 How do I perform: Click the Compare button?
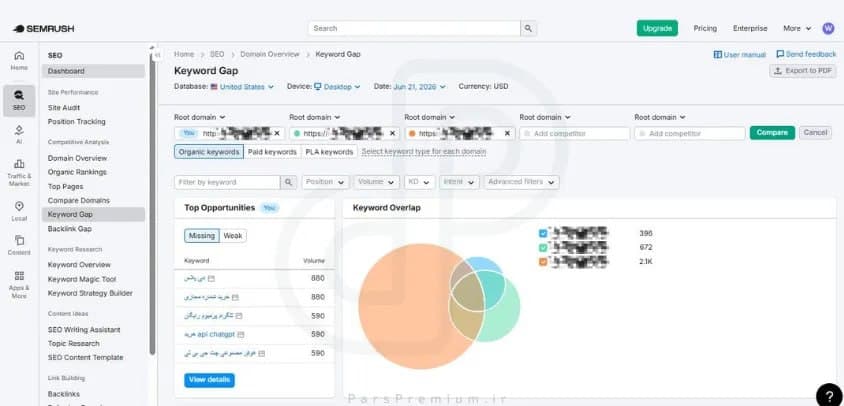point(772,132)
